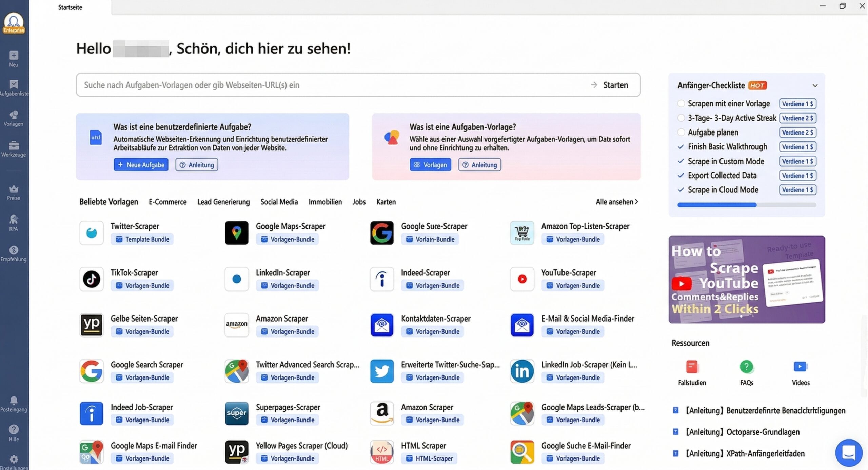This screenshot has width=868, height=470.
Task: Select 3-Day Active Streak circle
Action: [x=681, y=118]
